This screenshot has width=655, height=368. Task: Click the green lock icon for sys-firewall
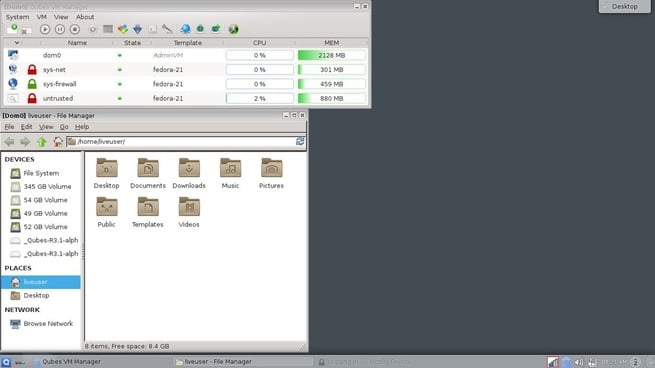(32, 84)
